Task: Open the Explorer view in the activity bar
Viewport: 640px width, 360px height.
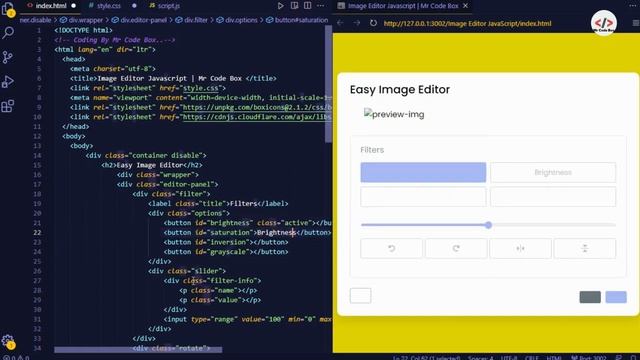Action: point(8,9)
